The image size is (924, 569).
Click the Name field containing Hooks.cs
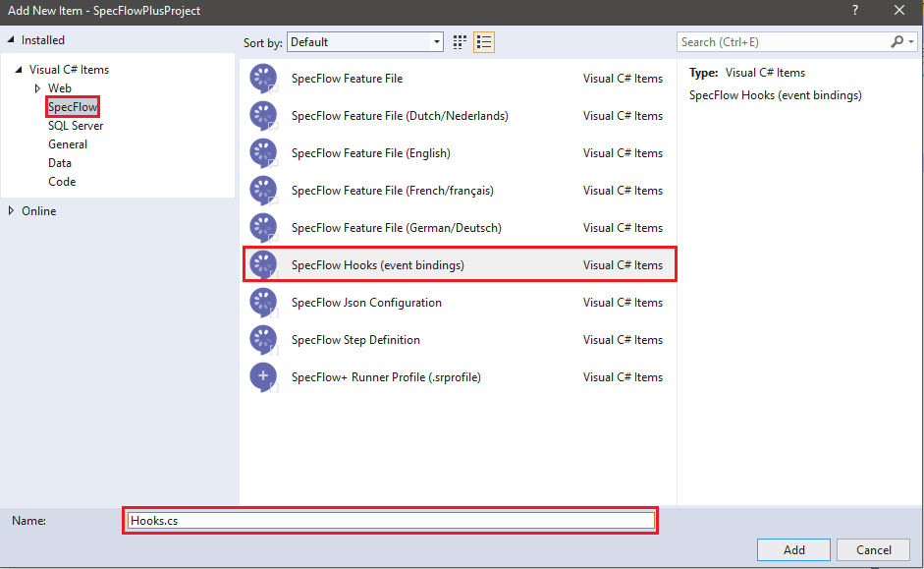(391, 521)
